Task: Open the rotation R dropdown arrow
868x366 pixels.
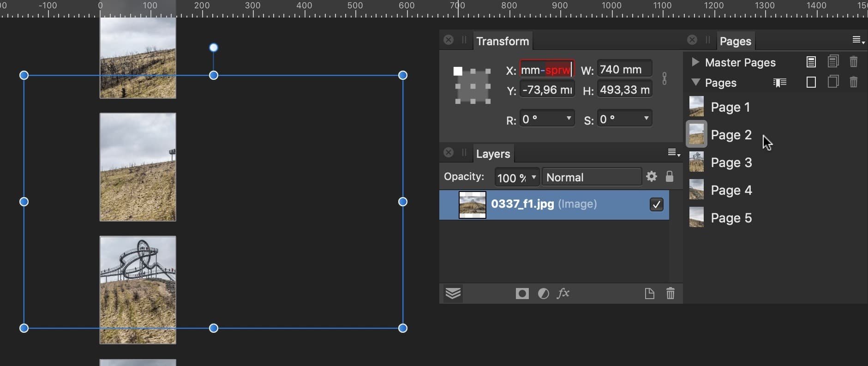Action: tap(569, 119)
